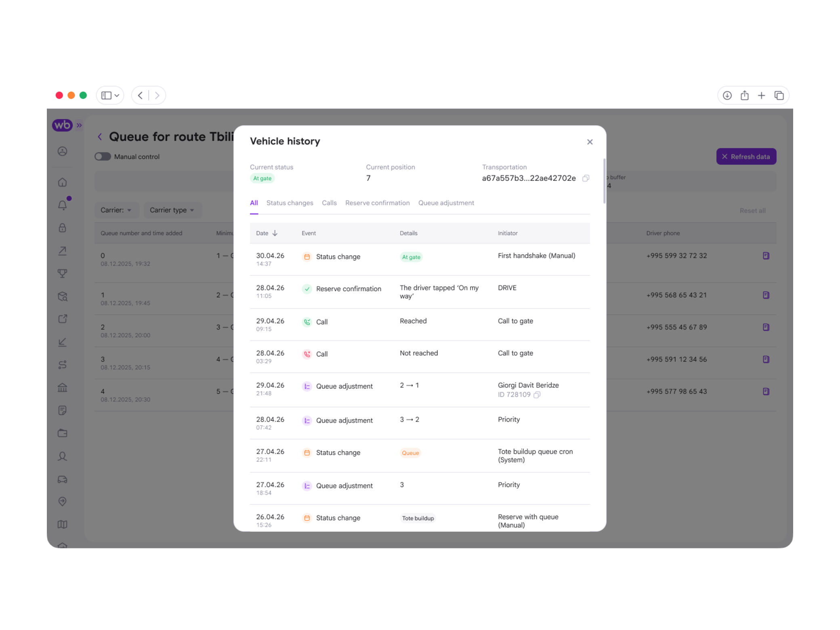Open the location pin icon in sidebar

62,502
